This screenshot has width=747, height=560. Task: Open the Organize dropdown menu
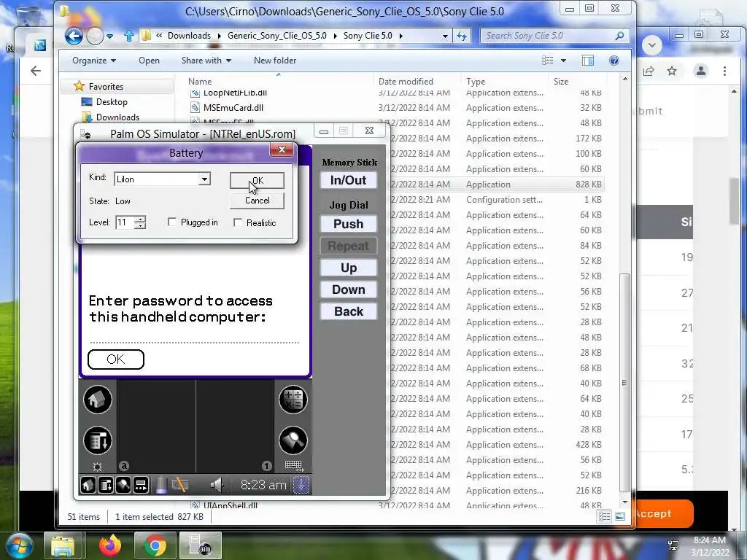pyautogui.click(x=94, y=61)
